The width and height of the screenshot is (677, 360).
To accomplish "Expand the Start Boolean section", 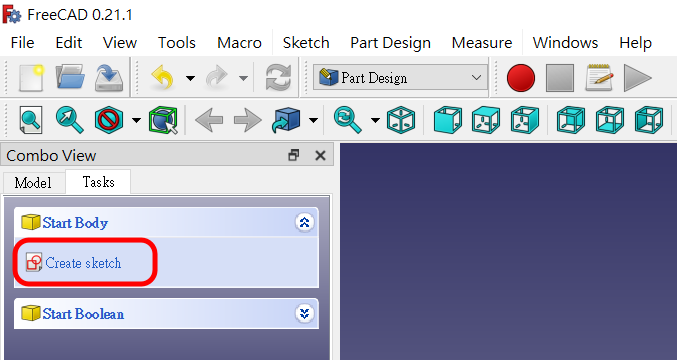I will [x=305, y=313].
